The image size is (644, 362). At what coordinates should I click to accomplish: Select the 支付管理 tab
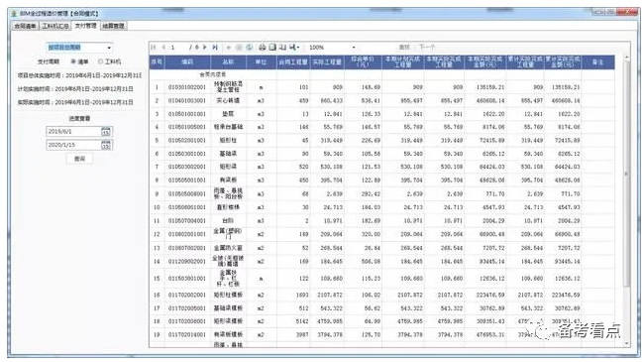point(85,26)
